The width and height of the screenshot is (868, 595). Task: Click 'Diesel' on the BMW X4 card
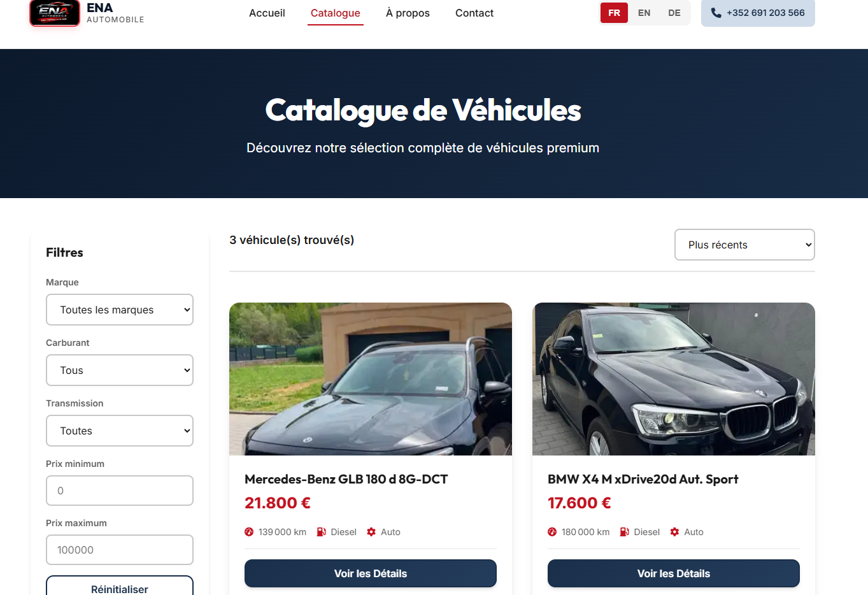pos(646,532)
